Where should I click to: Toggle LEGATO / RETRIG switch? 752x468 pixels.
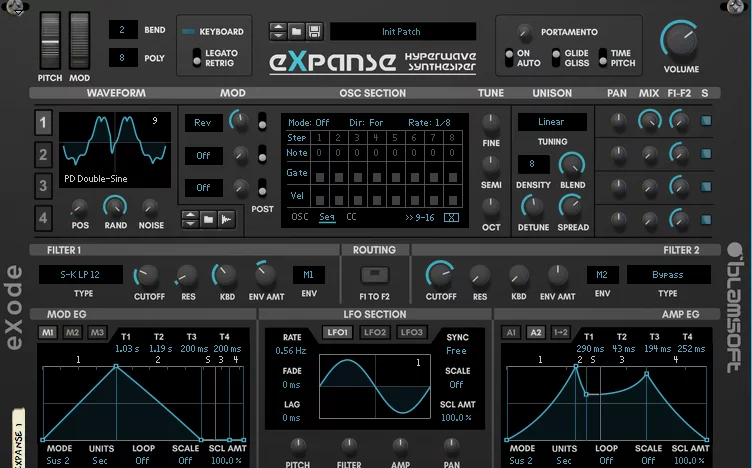pyautogui.click(x=197, y=58)
